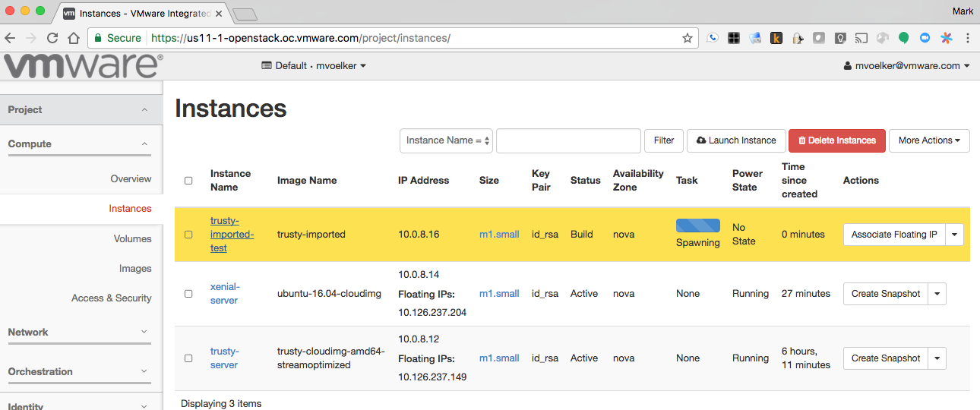Click the padlock with pen extension

pyautogui.click(x=798, y=38)
